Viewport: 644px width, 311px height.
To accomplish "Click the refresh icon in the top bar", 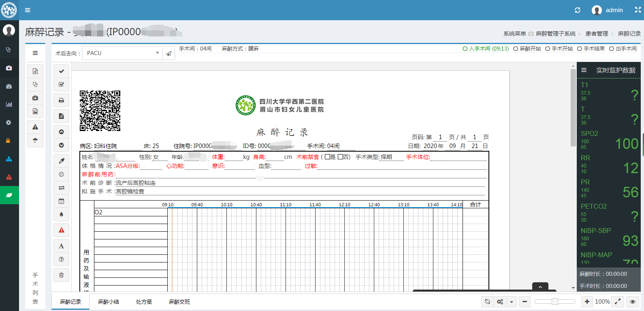I will point(578,10).
